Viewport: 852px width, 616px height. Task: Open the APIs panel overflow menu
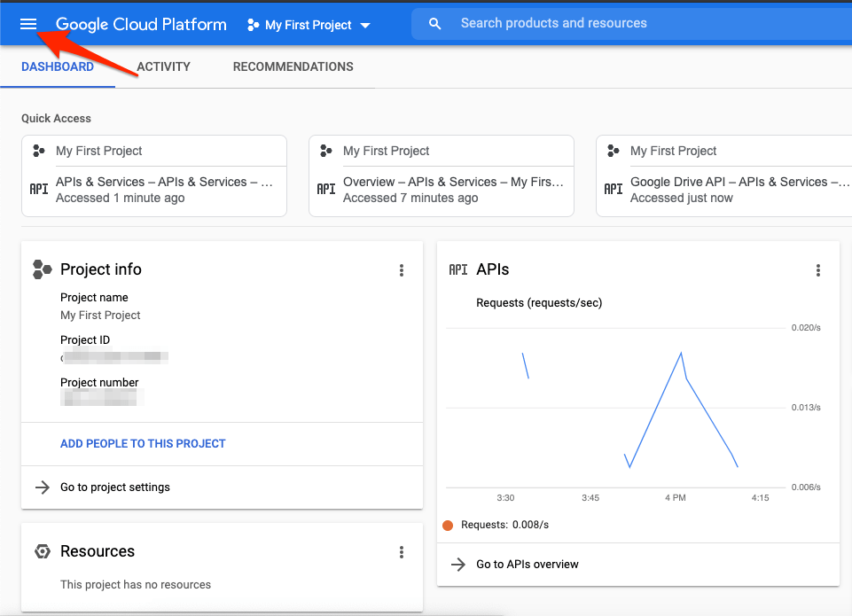pyautogui.click(x=818, y=270)
